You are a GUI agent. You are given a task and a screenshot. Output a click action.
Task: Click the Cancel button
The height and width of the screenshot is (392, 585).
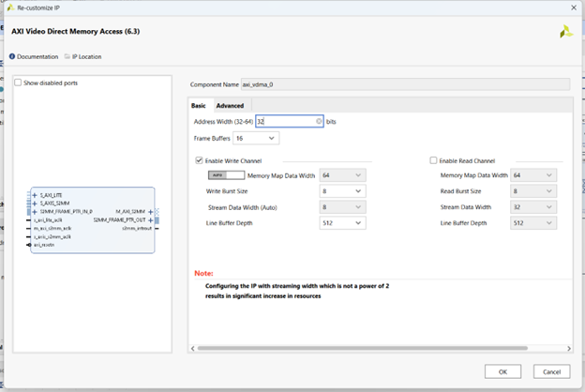point(550,370)
